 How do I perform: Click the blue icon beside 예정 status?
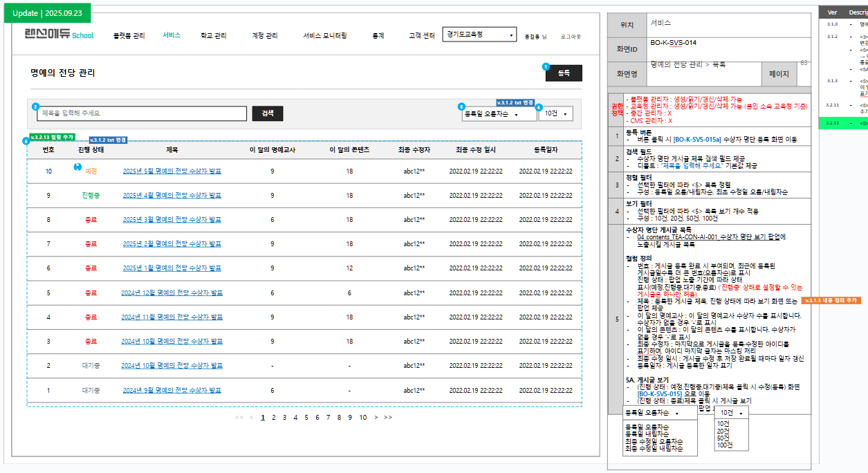coord(77,167)
